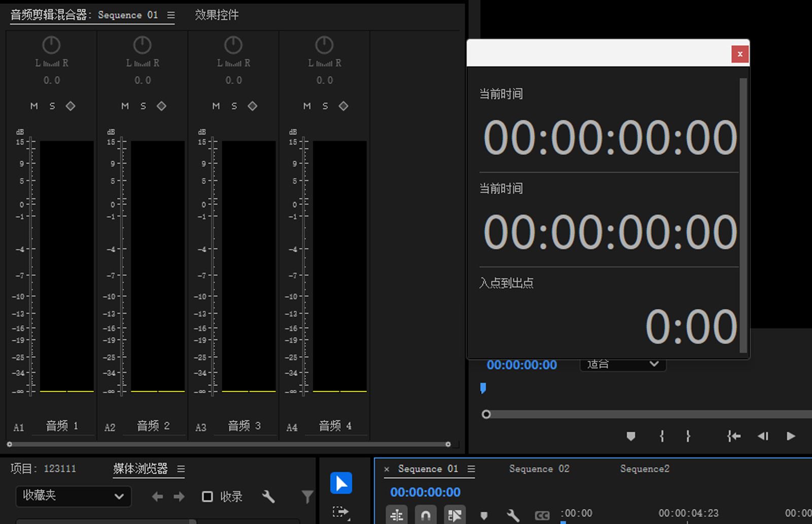Select the Track Select Forward tool
The height and width of the screenshot is (524, 812).
(341, 512)
